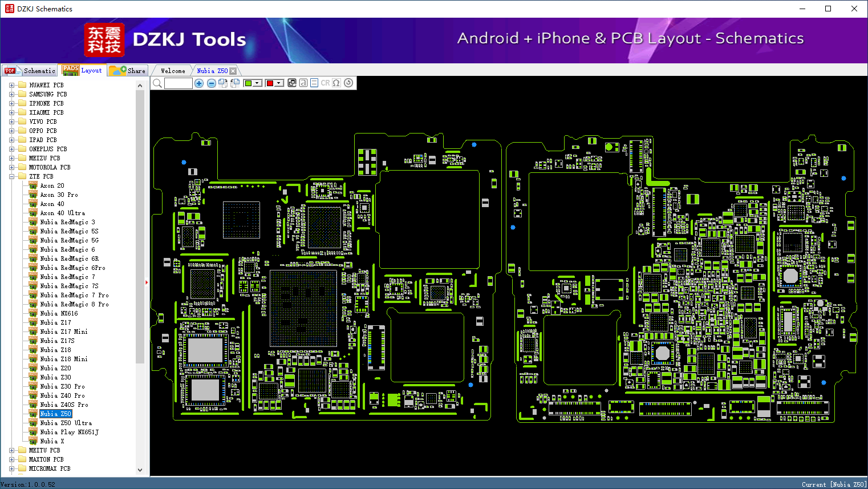
Task: Click the board icon next to Nubia Z20
Action: [33, 368]
